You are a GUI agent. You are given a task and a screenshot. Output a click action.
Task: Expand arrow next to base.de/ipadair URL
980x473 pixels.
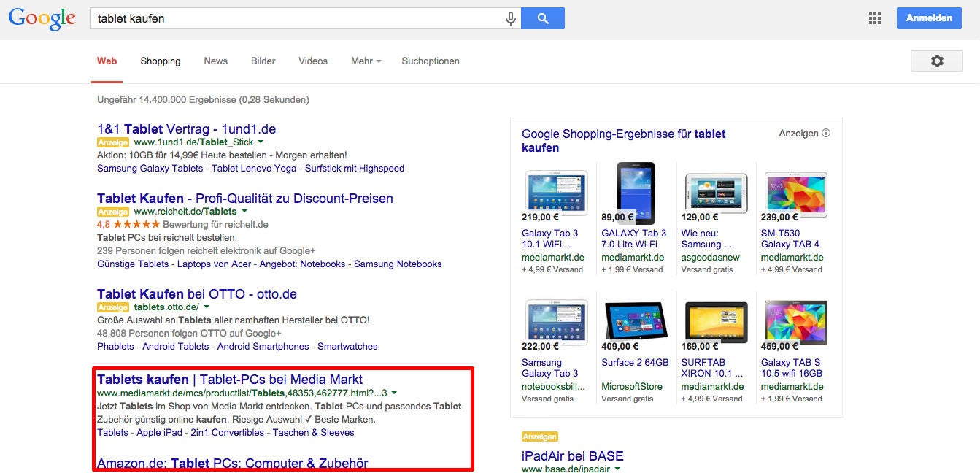click(617, 469)
